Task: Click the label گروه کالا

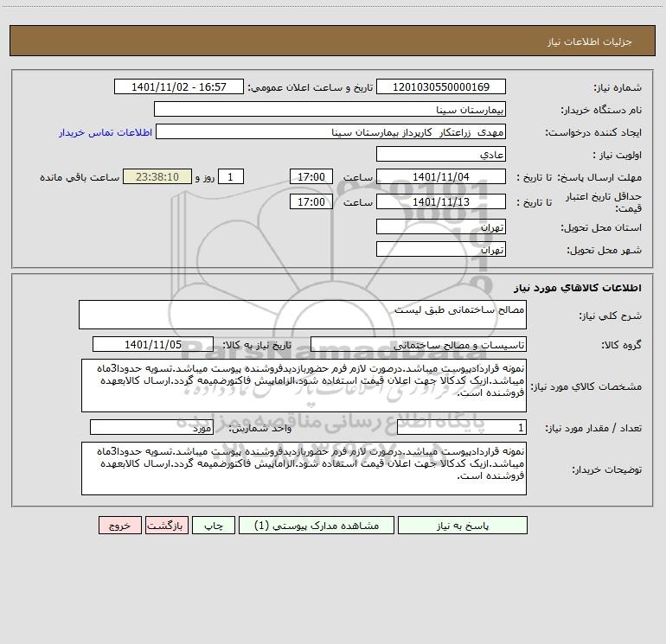Action: [621, 346]
